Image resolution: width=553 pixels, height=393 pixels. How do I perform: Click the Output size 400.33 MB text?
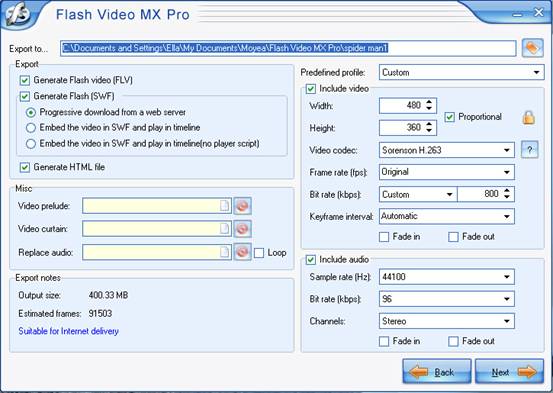(x=108, y=295)
